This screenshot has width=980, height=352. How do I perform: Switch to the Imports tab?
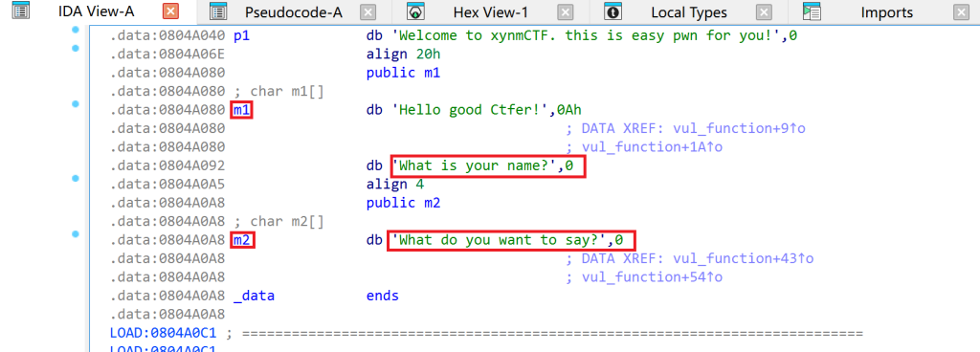click(x=886, y=11)
